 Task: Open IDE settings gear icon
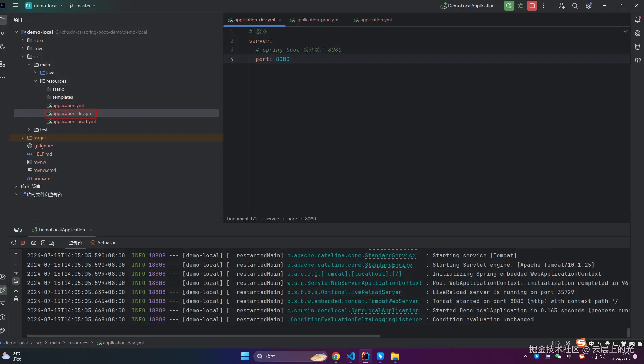pos(589,6)
